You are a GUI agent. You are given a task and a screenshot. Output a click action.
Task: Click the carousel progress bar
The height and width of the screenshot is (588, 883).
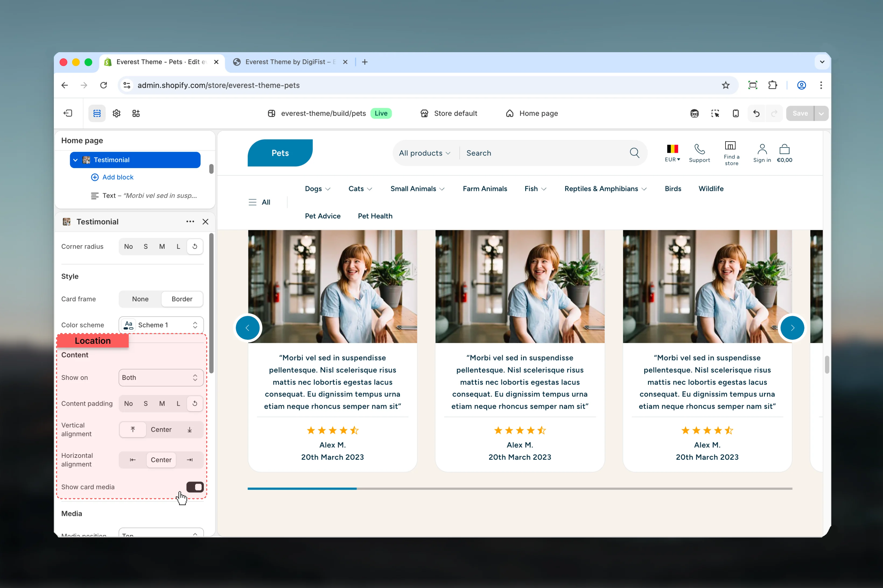tap(520, 489)
